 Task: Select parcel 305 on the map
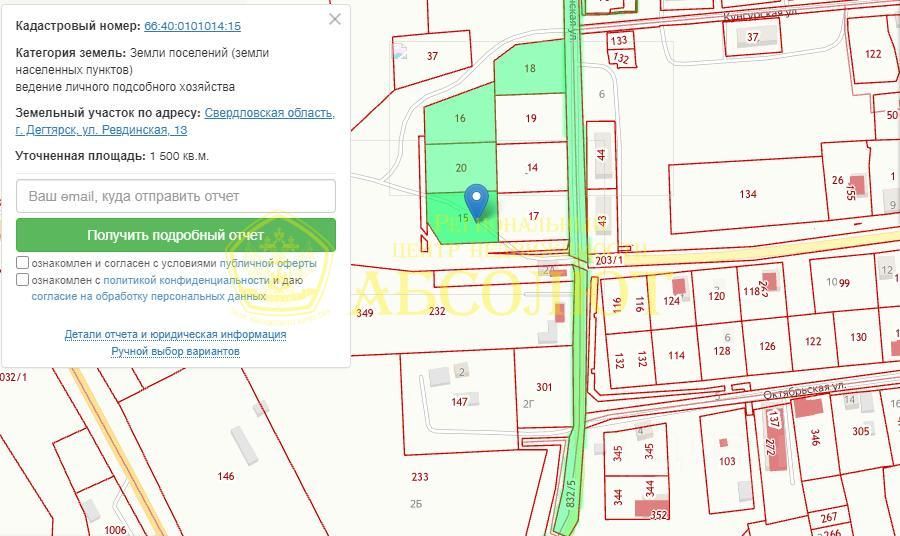860,431
